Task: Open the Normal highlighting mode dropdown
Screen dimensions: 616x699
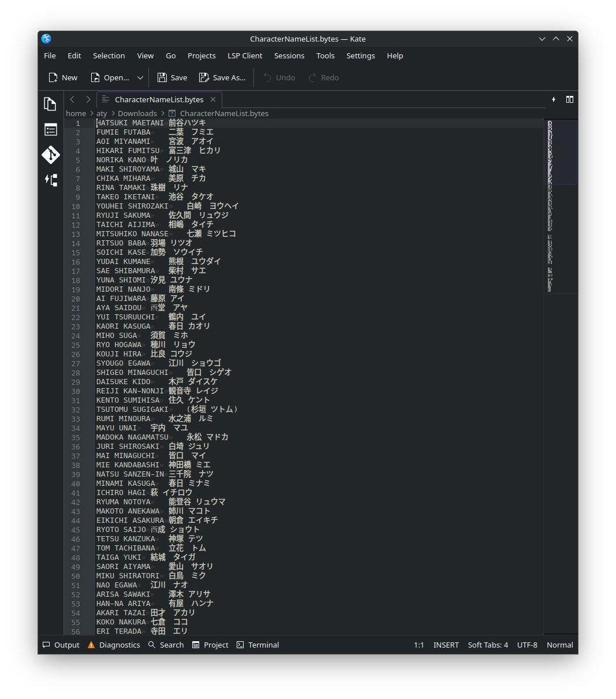Action: [x=560, y=645]
